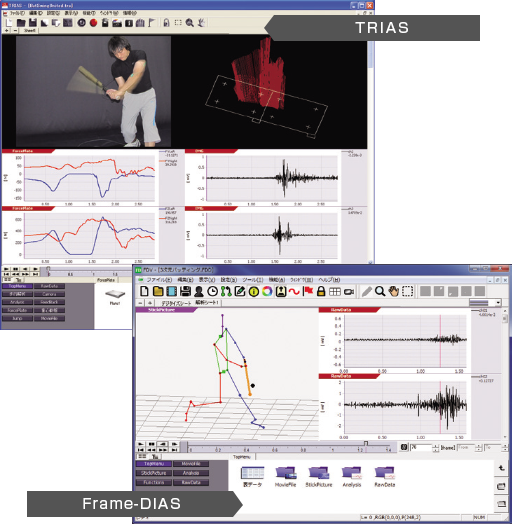Select the magnifier tool in TRIAS toolbar

pos(189,23)
